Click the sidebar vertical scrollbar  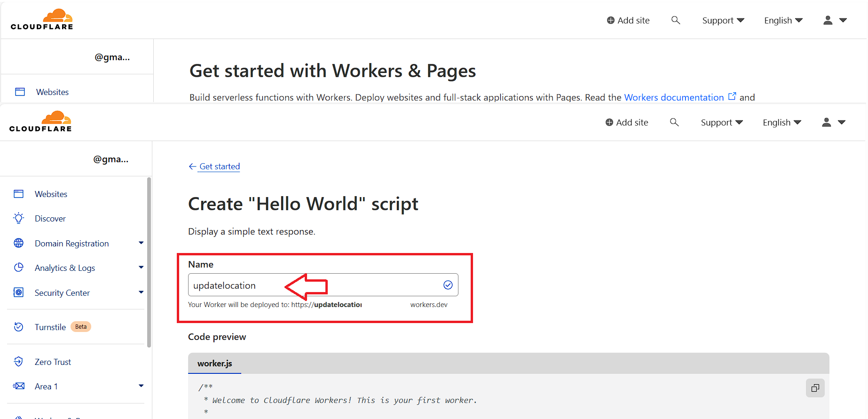(149, 262)
